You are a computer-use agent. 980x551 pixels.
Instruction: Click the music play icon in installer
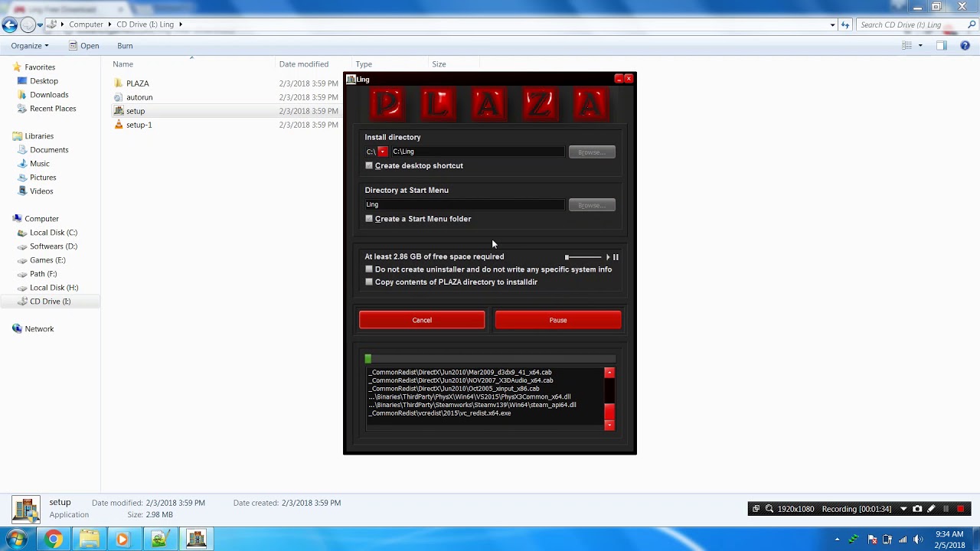pyautogui.click(x=608, y=257)
